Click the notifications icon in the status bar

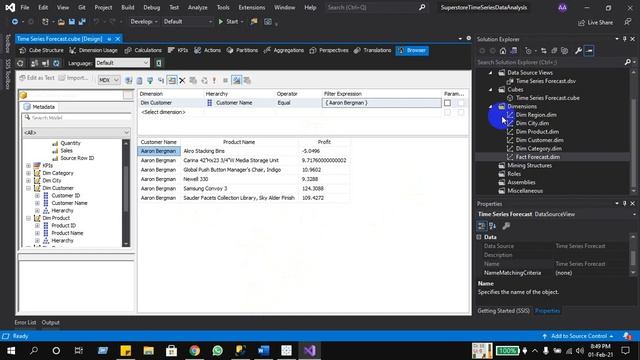[x=627, y=336]
